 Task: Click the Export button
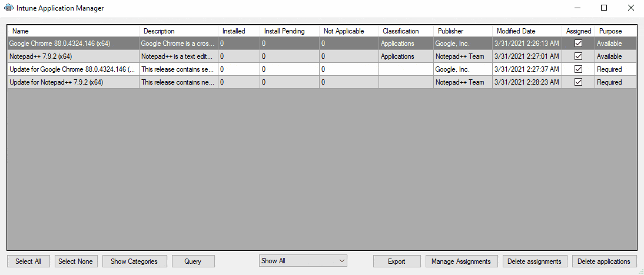(x=397, y=261)
